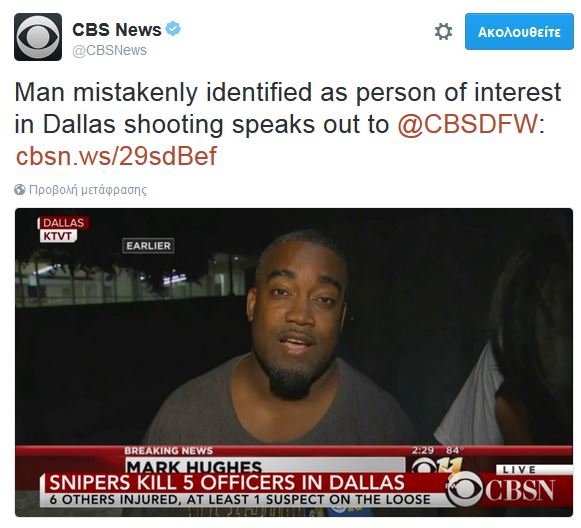
Task: Click the CBS 11 station logo
Action: 436,465
